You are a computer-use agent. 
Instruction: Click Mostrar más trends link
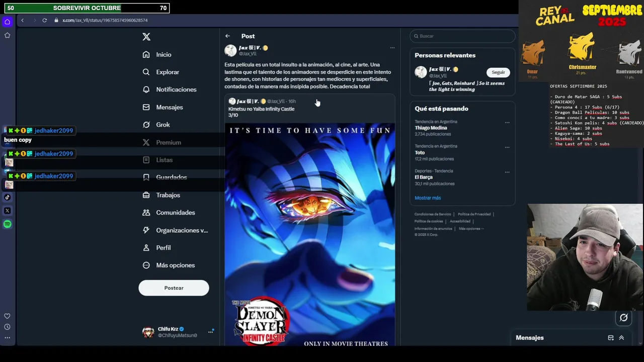pyautogui.click(x=428, y=198)
